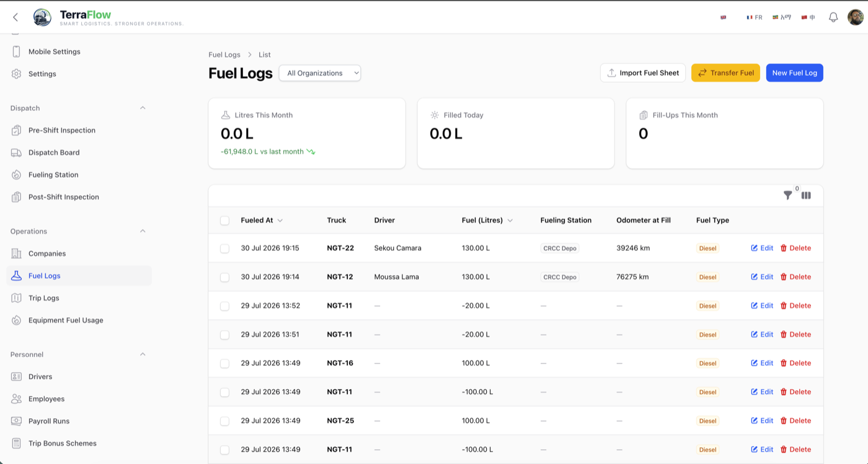868x464 pixels.
Task: Click the Truck column header
Action: pyautogui.click(x=337, y=220)
